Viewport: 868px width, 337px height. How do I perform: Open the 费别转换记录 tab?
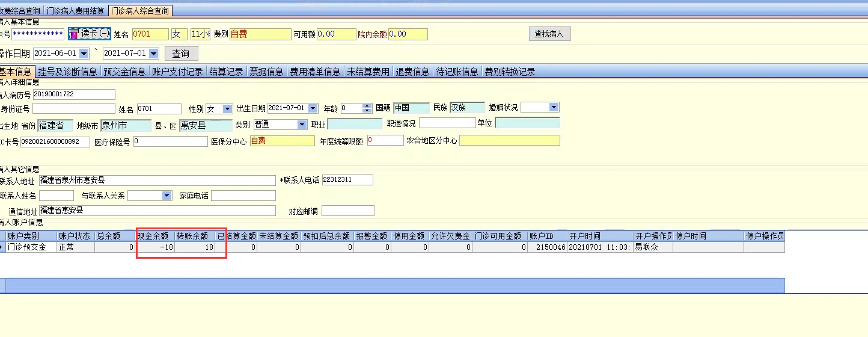coord(510,72)
